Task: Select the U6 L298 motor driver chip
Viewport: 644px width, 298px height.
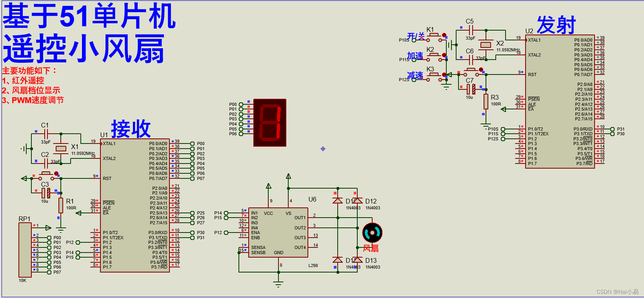Action: [278, 233]
